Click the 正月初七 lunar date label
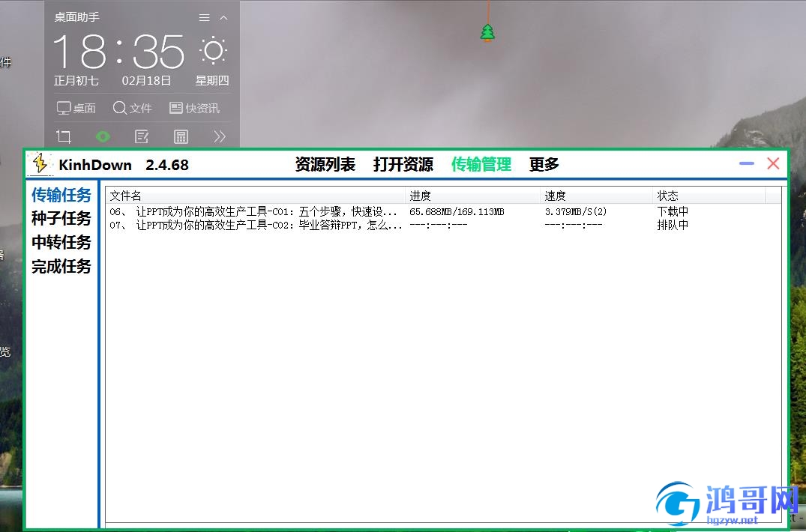806x532 pixels. (76, 81)
